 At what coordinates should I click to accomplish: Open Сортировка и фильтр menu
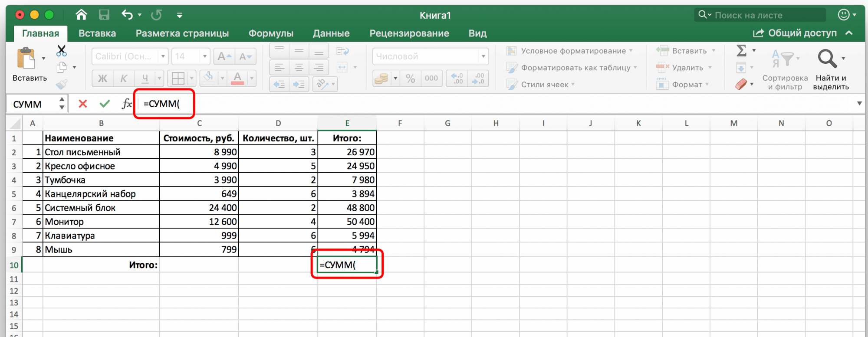pos(785,69)
